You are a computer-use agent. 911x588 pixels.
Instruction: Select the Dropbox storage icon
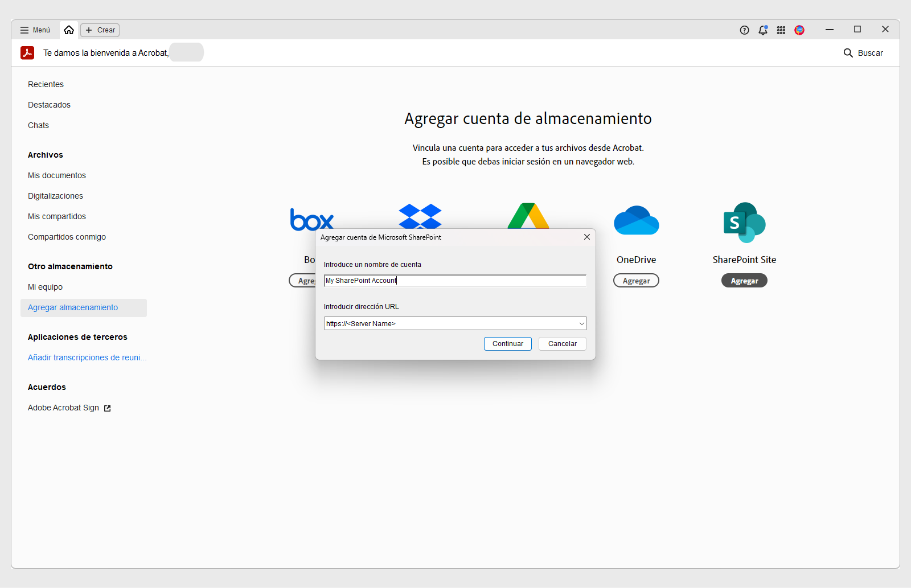(420, 216)
